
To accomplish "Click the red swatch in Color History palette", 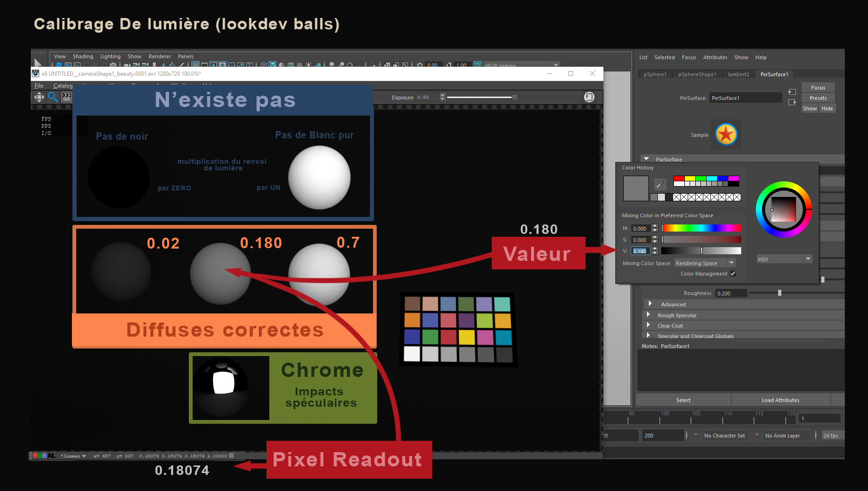I will pyautogui.click(x=679, y=179).
